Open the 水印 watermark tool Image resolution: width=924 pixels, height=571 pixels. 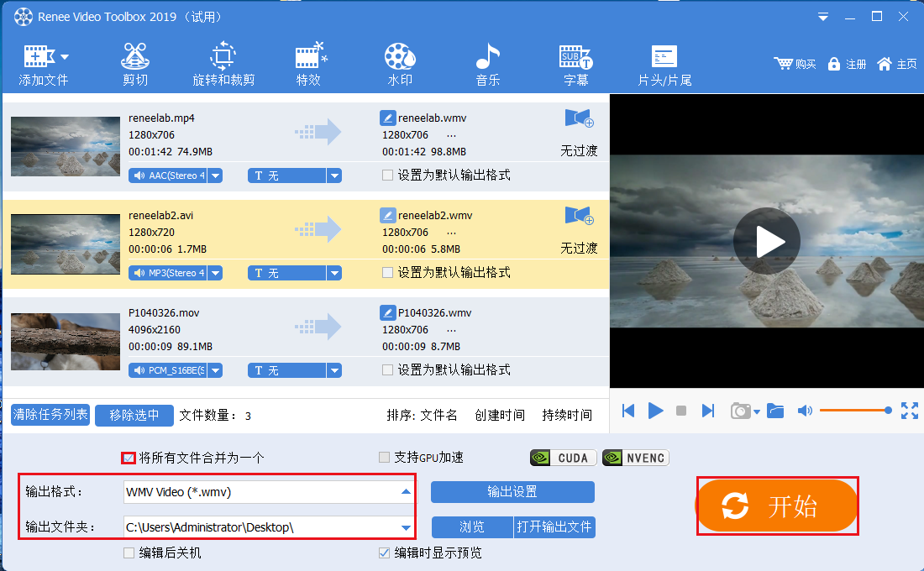400,65
